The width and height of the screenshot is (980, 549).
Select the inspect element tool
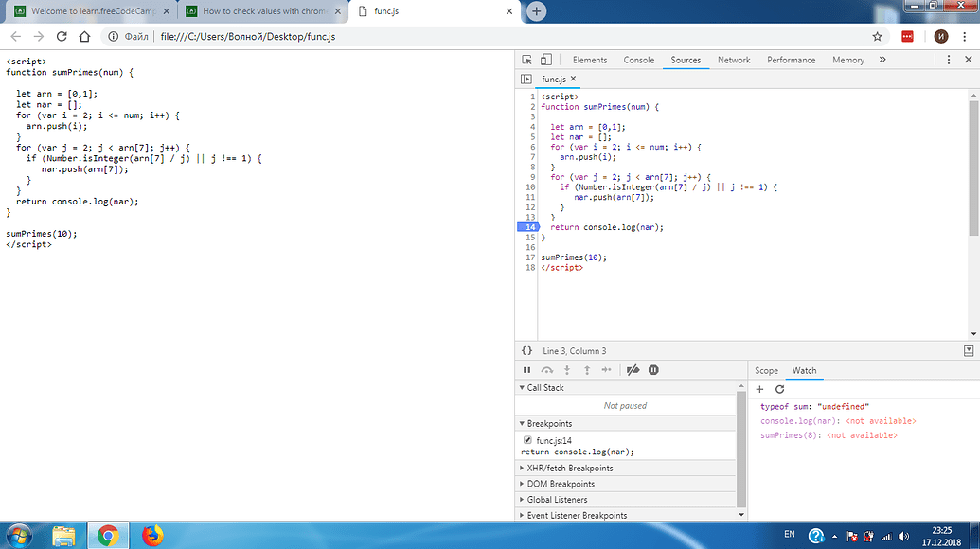tap(526, 59)
